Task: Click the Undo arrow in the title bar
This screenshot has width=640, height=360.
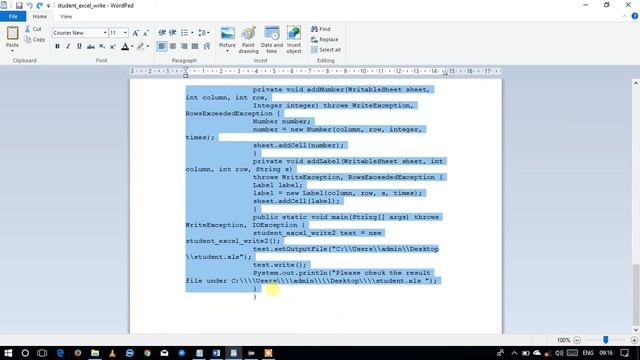Action: [29, 6]
